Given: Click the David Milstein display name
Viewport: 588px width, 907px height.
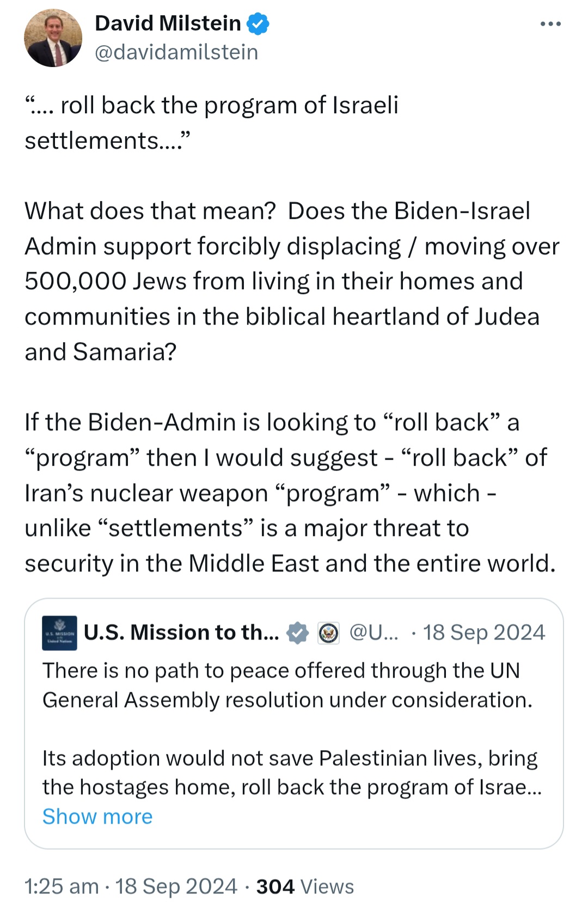Looking at the screenshot, I should [x=168, y=23].
